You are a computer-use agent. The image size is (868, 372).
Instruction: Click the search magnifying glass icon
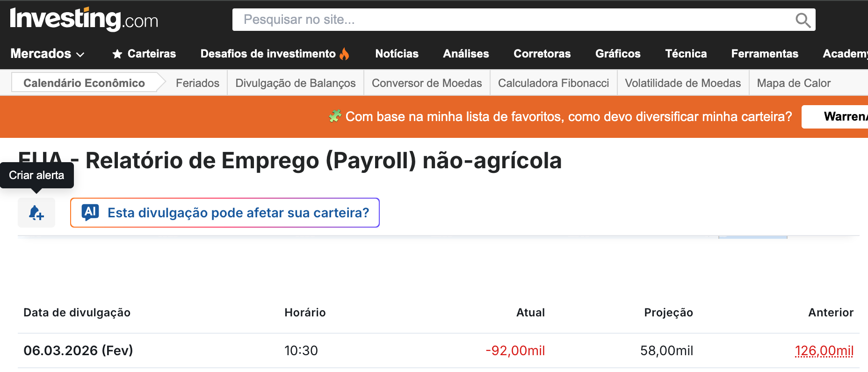(x=803, y=20)
